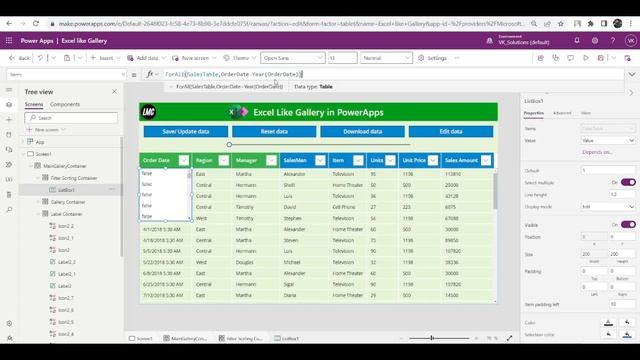Click the Edit data button

pyautogui.click(x=451, y=131)
